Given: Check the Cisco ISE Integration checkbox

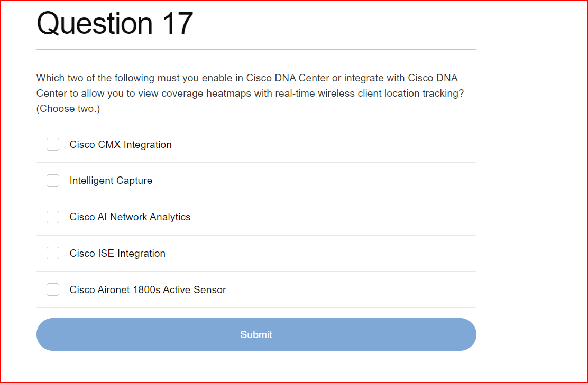Looking at the screenshot, I should point(52,253).
